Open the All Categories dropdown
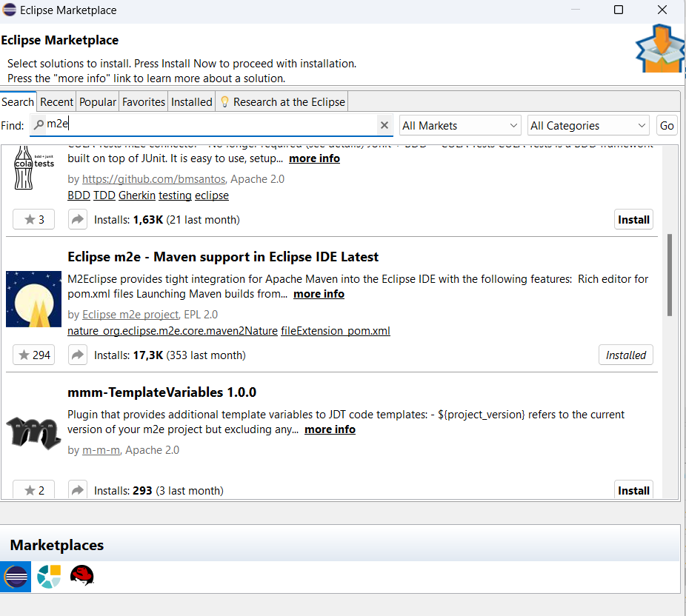This screenshot has height=616, width=686. (x=588, y=125)
